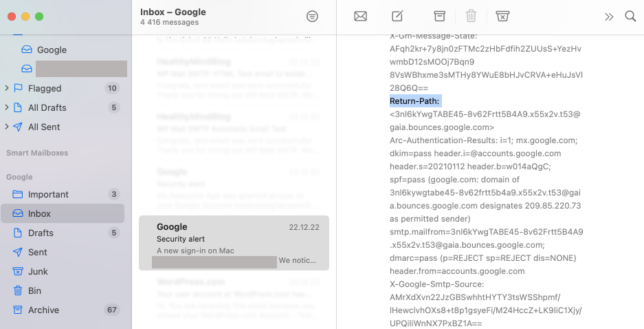
Task: Archive the selected message
Action: tap(439, 16)
